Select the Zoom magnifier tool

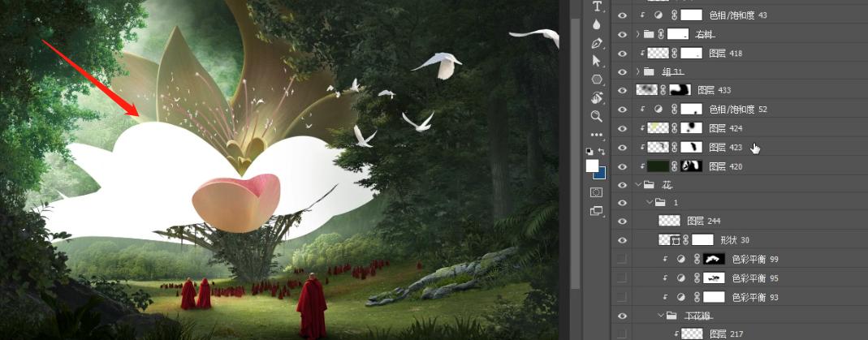click(x=598, y=116)
